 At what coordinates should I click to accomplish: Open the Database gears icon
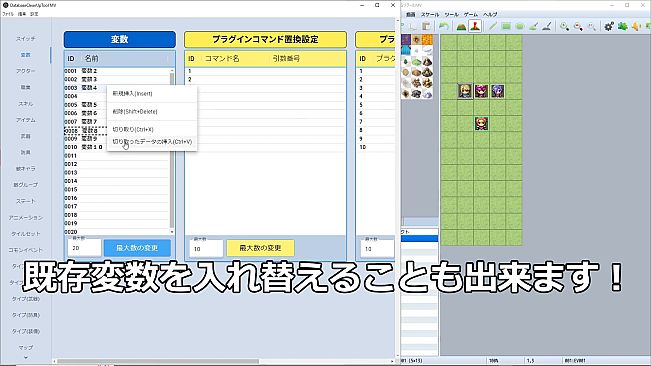(x=609, y=26)
